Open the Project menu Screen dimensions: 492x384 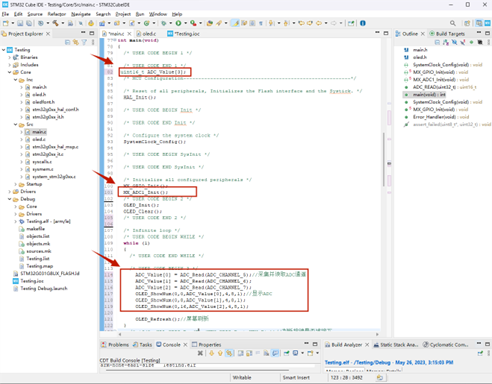(x=123, y=14)
